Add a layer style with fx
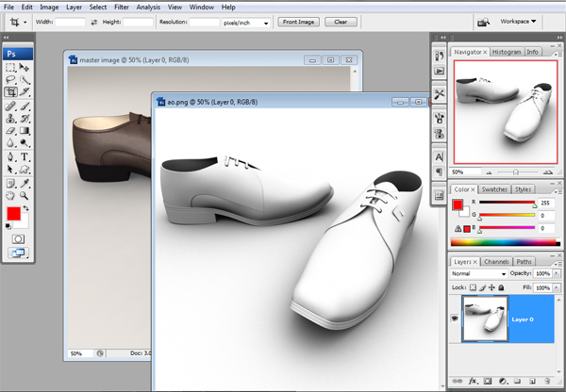Screen dimensions: 566x392 pyautogui.click(x=473, y=381)
